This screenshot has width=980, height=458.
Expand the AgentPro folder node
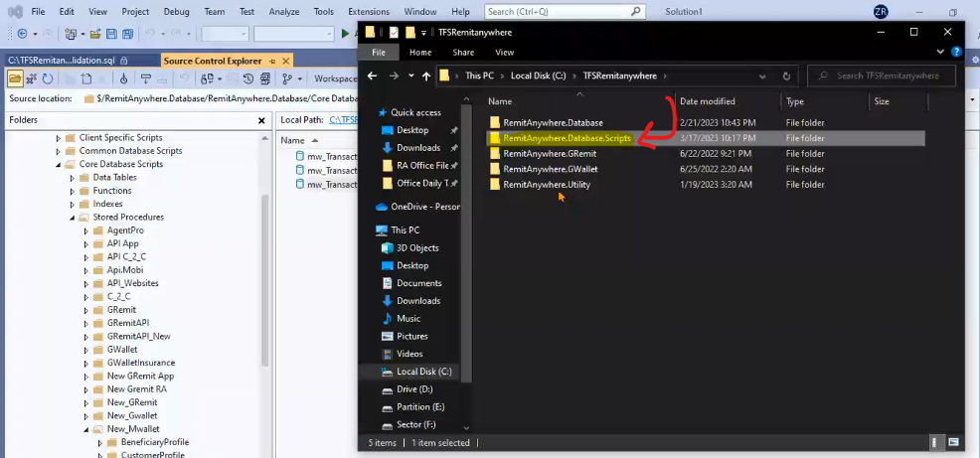[x=86, y=230]
